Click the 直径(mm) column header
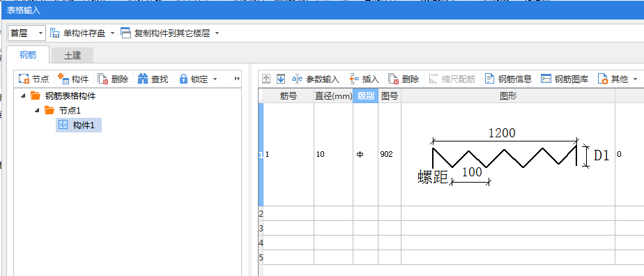Image resolution: width=644 pixels, height=276 pixels. coord(333,96)
